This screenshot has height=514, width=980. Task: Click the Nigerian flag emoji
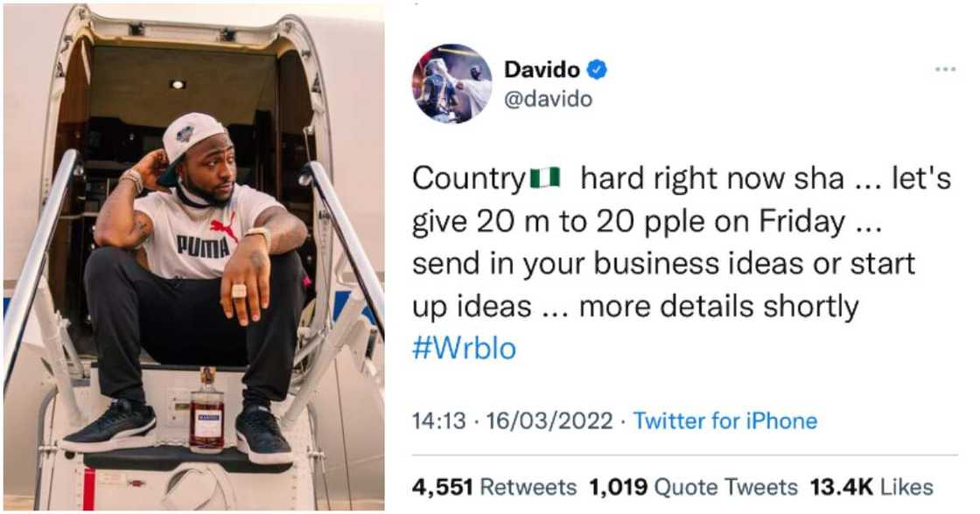pyautogui.click(x=545, y=178)
